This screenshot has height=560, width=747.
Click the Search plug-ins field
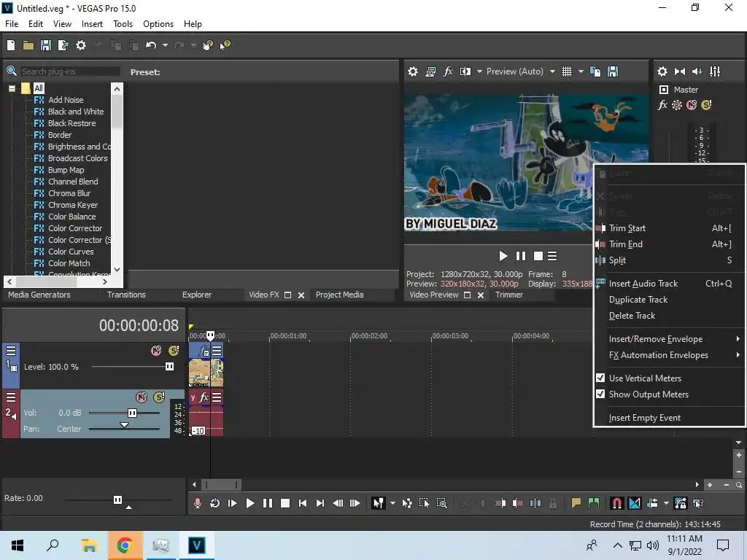[70, 71]
